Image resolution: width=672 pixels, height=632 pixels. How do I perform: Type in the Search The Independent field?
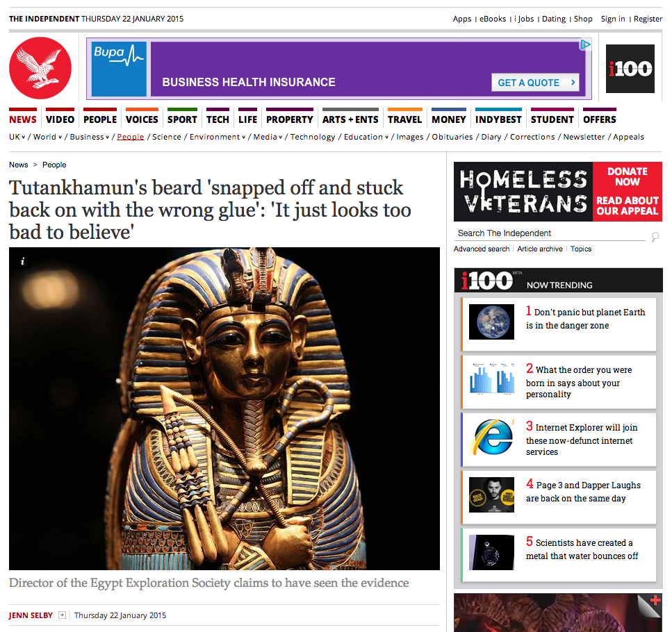(549, 233)
